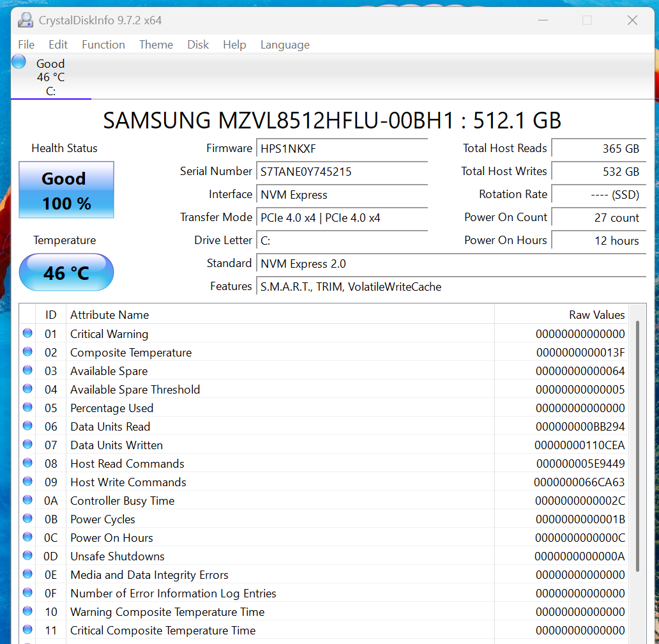This screenshot has width=659, height=644.
Task: Select the Good 46 °C C: disk tab
Action: tap(50, 77)
